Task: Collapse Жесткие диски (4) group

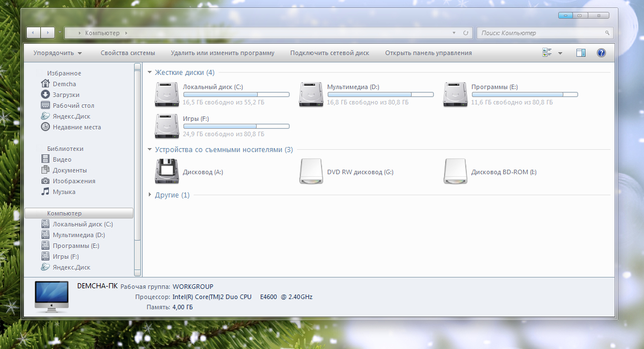Action: pos(150,72)
